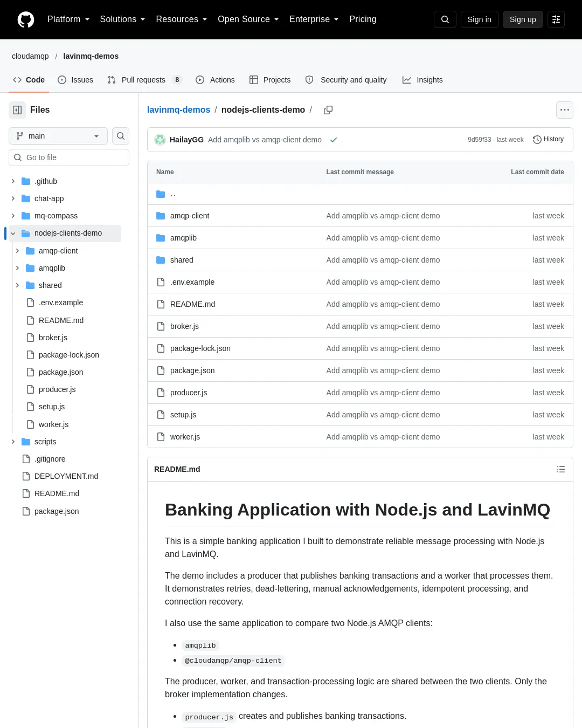Open the Projects tab
The height and width of the screenshot is (728, 582).
[270, 80]
